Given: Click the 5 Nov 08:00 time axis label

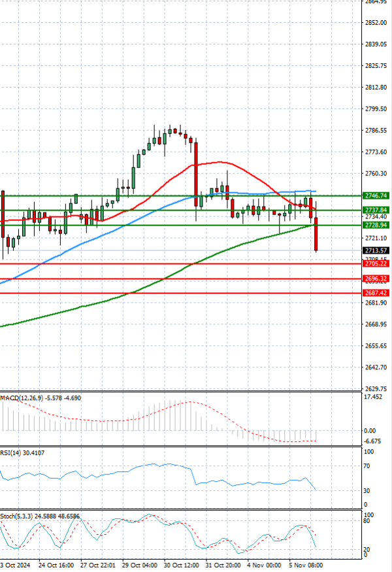Looking at the screenshot, I should tap(306, 565).
